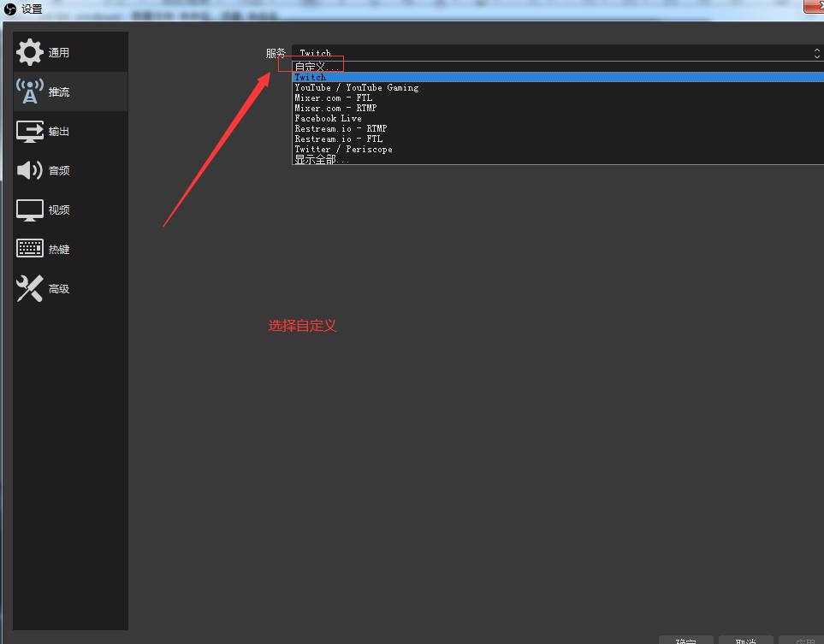Choose Mixer.com - RTMP option
This screenshot has width=824, height=644.
(x=335, y=108)
